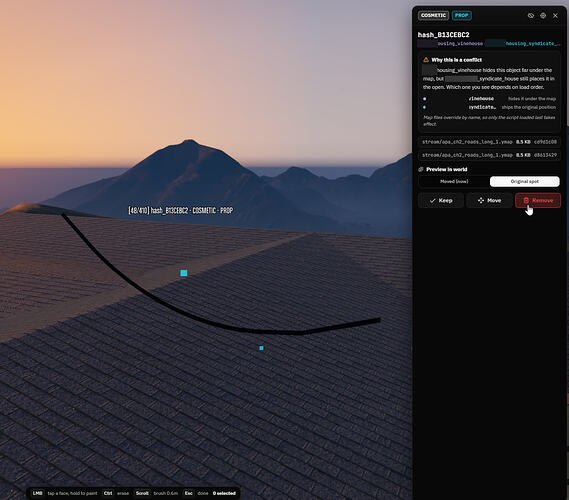Click the Preview in world section icon

[x=421, y=169]
